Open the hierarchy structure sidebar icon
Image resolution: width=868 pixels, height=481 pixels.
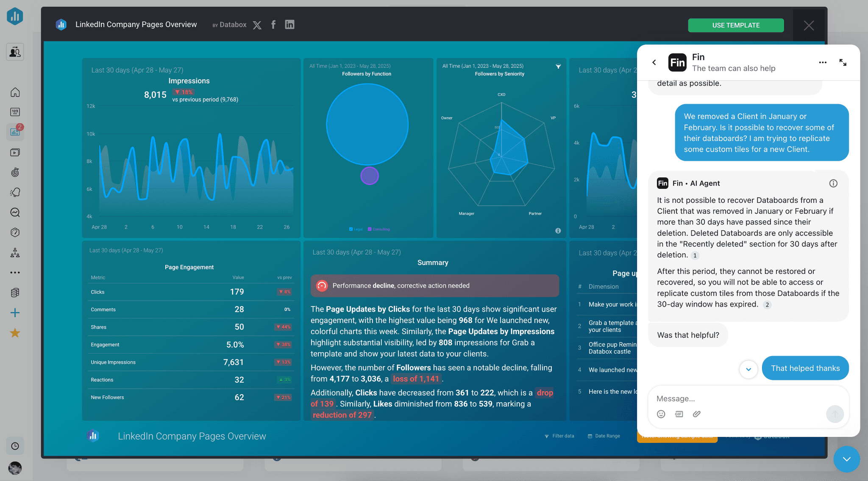coord(15,253)
